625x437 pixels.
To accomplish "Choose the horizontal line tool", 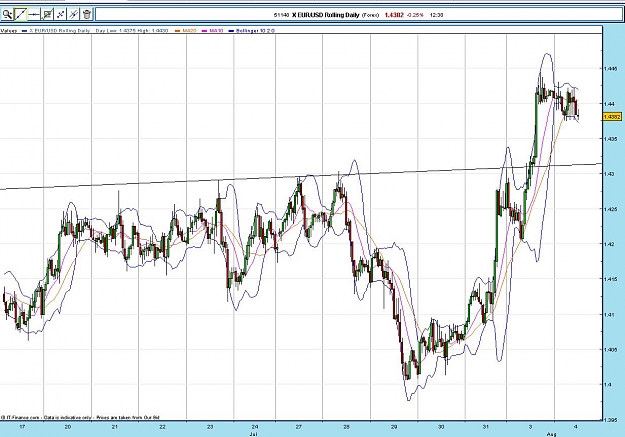I will [x=34, y=15].
